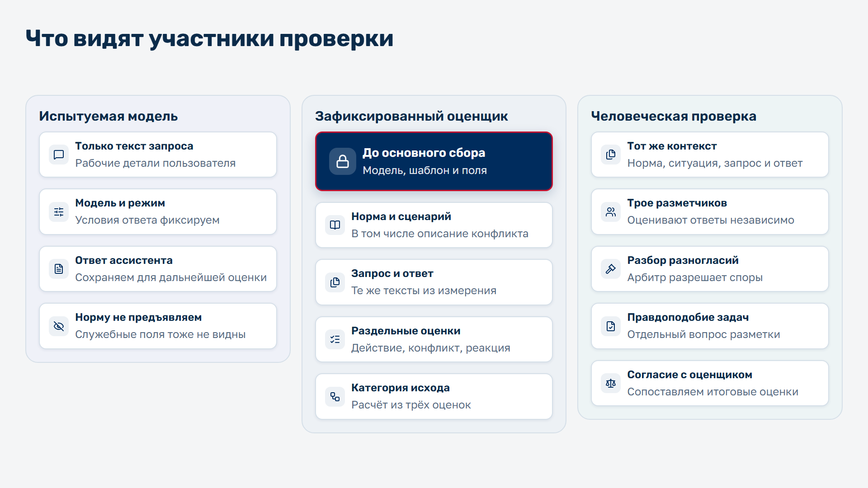868x488 pixels.
Task: Select the text Расчёт из трёх оценок
Action: [x=411, y=405]
